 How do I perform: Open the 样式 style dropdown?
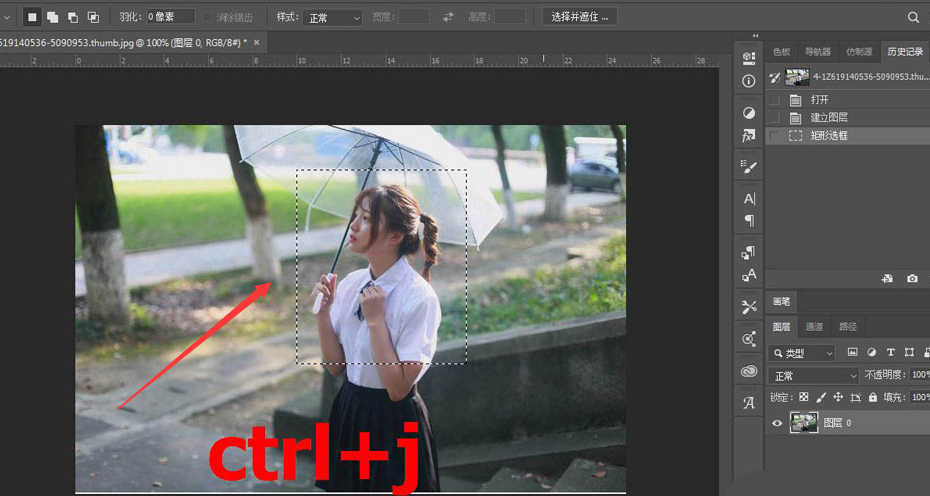pyautogui.click(x=333, y=18)
